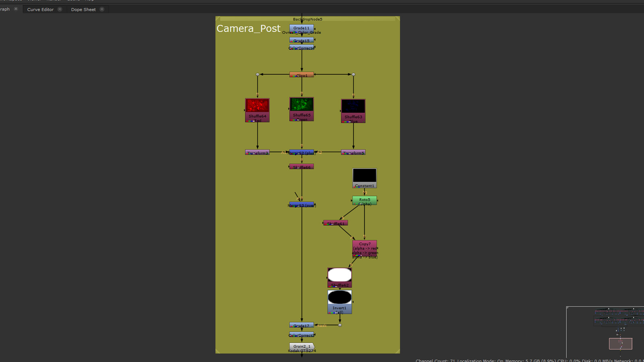Select the Copy7 node

tap(365, 249)
